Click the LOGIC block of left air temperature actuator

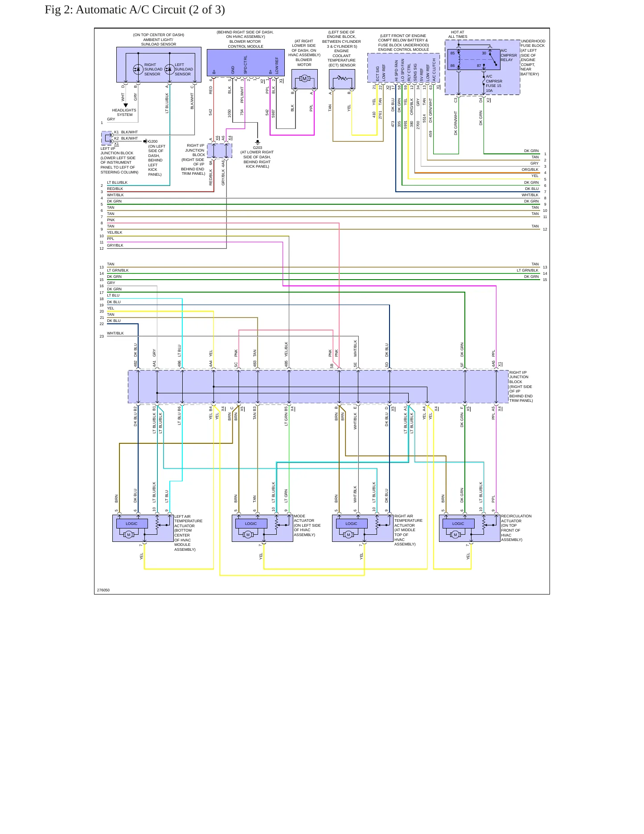point(132,524)
